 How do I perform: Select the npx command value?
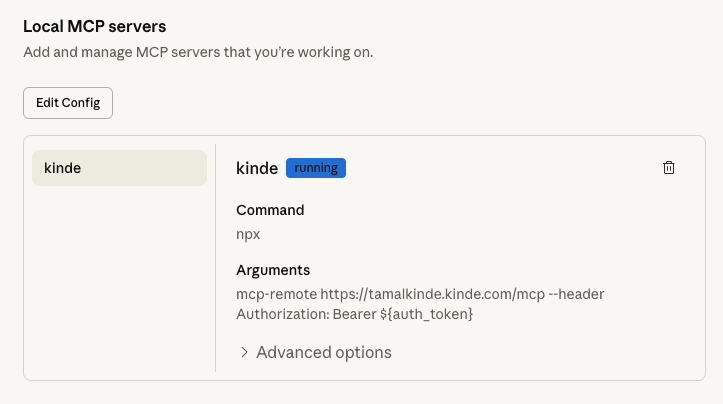point(248,234)
